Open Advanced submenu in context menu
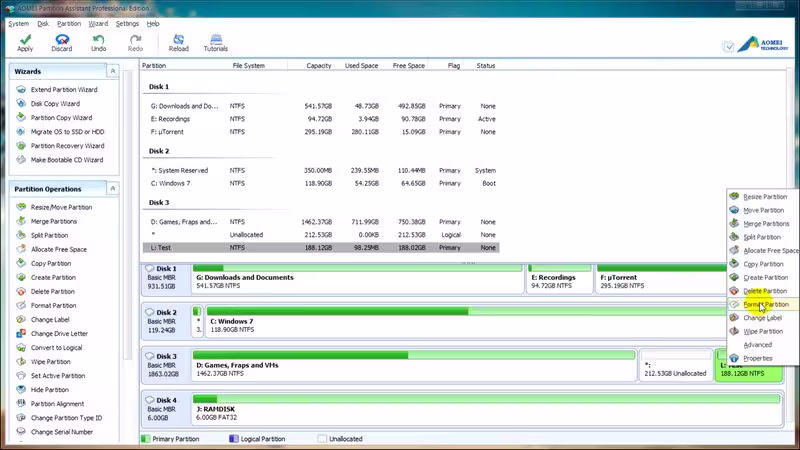 click(763, 345)
